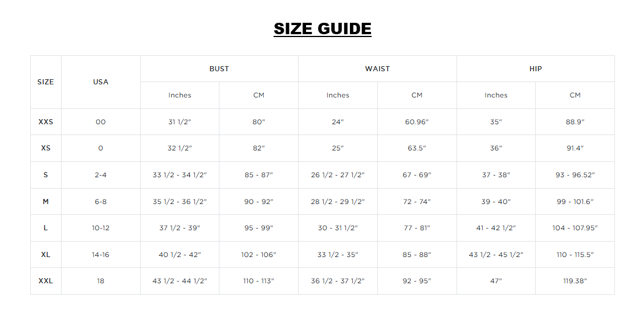Select waist CM cell 60.96"
Image resolution: width=644 pixels, height=330 pixels.
417,121
